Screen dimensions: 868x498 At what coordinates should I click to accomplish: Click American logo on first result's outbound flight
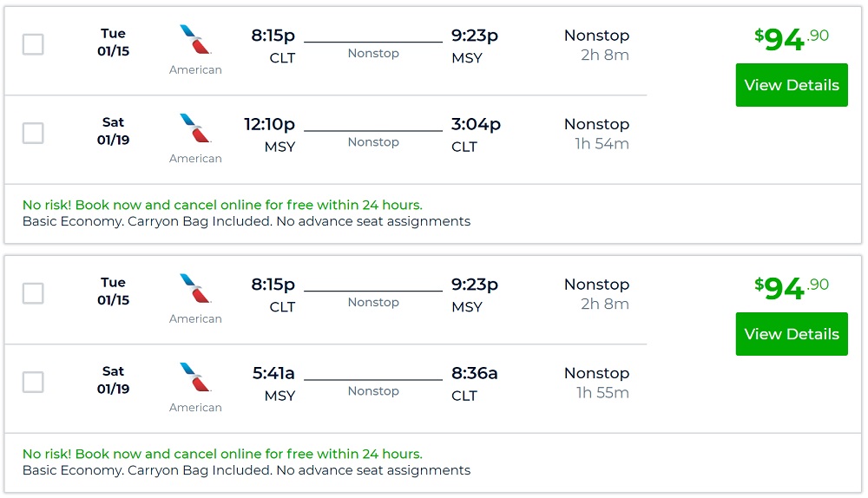[x=195, y=40]
